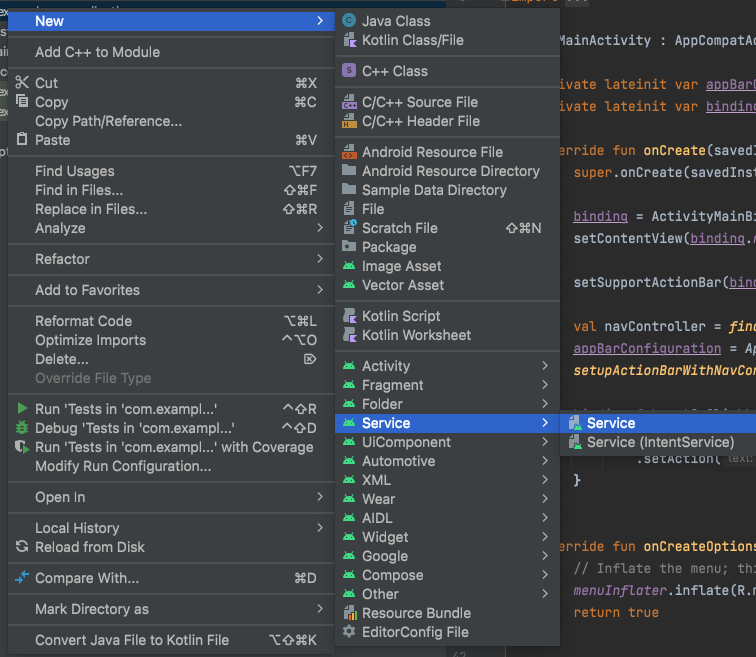Select Convert Java File to Kotlin File
The image size is (756, 657).
171,640
